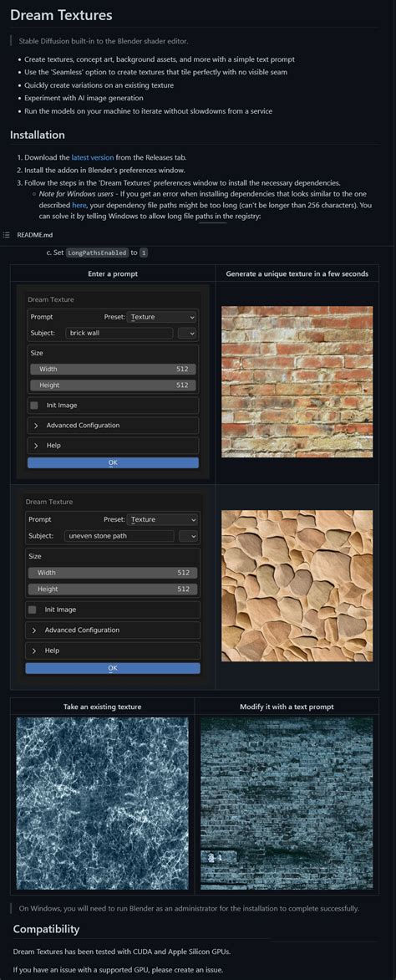
Task: Adjust Height slider in brick wall panel
Action: (x=113, y=385)
